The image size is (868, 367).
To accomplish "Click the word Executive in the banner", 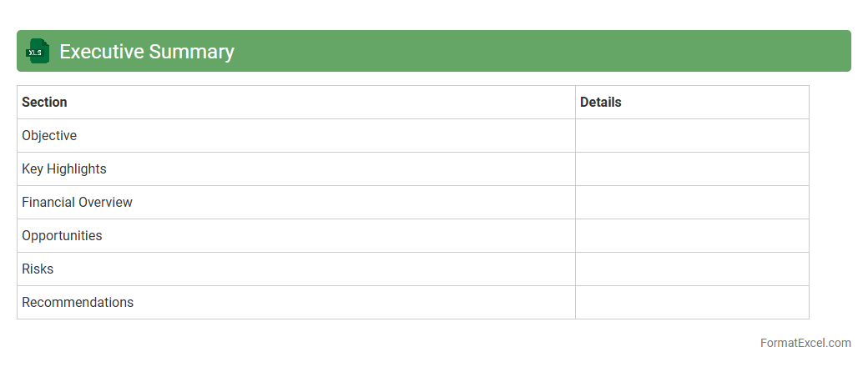I will (x=102, y=52).
